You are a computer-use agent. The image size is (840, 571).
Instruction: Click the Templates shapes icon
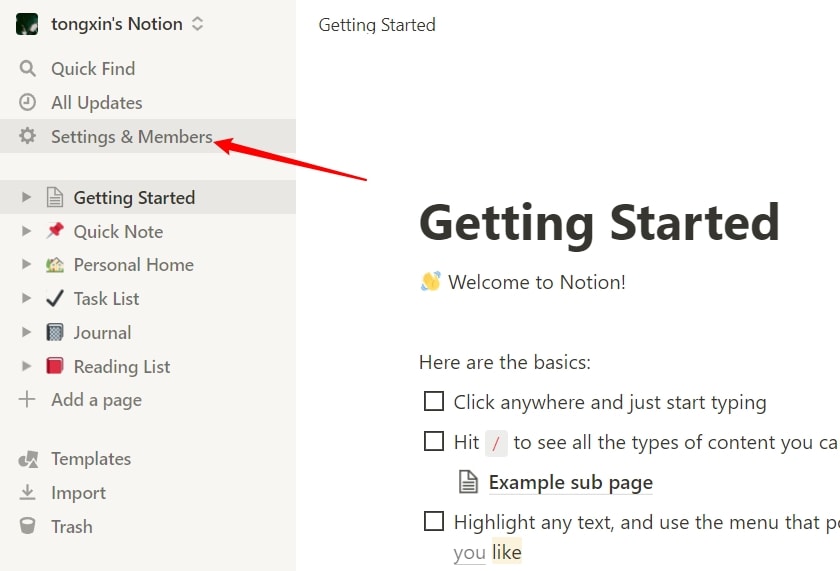coord(28,459)
